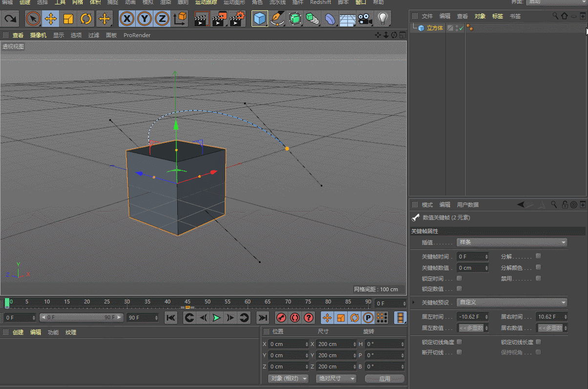Enable the 锁定时间 checkbox
Image resolution: width=588 pixels, height=389 pixels.
coord(458,278)
